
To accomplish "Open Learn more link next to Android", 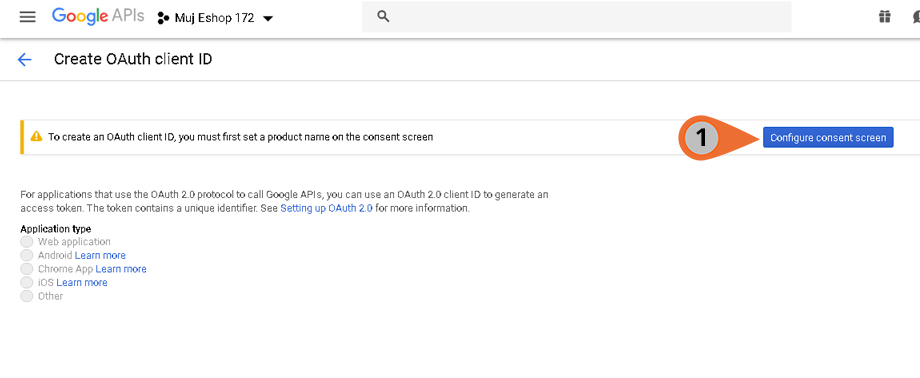I will [x=100, y=255].
